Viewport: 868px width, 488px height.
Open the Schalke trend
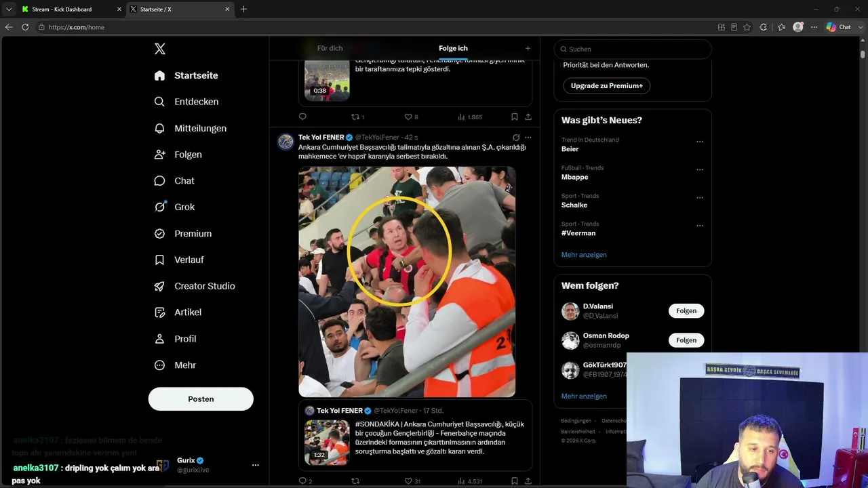(574, 205)
